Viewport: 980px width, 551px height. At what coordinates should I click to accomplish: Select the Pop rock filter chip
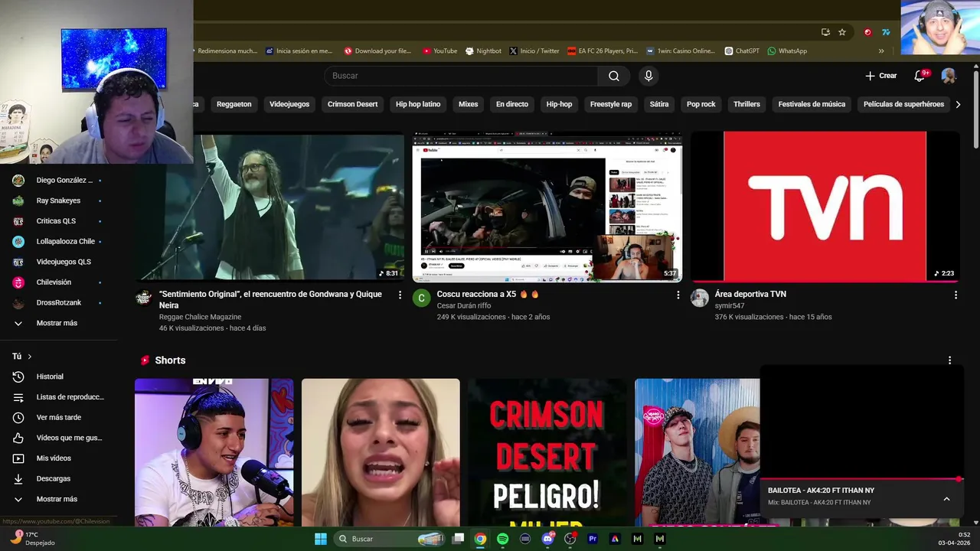pos(701,104)
